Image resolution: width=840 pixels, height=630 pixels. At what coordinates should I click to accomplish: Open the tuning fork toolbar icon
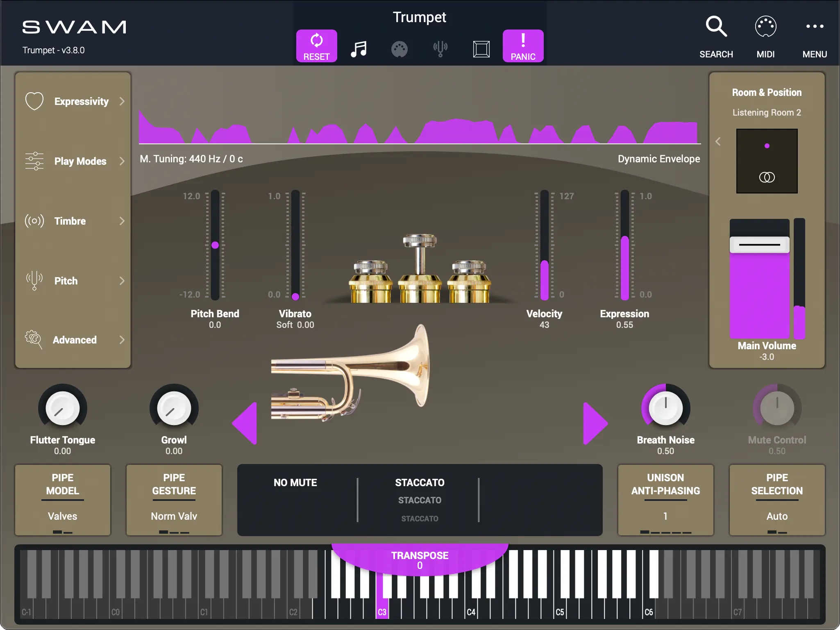tap(440, 49)
